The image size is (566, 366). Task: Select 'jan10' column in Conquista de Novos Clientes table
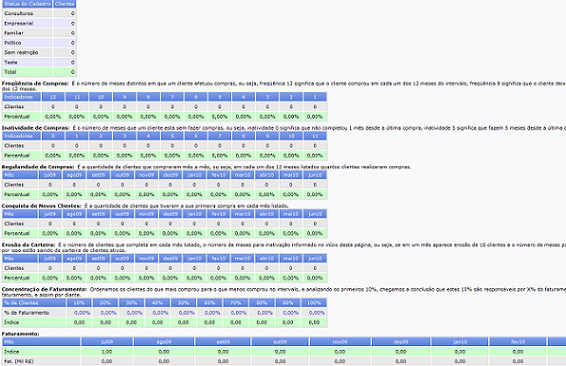tap(194, 214)
